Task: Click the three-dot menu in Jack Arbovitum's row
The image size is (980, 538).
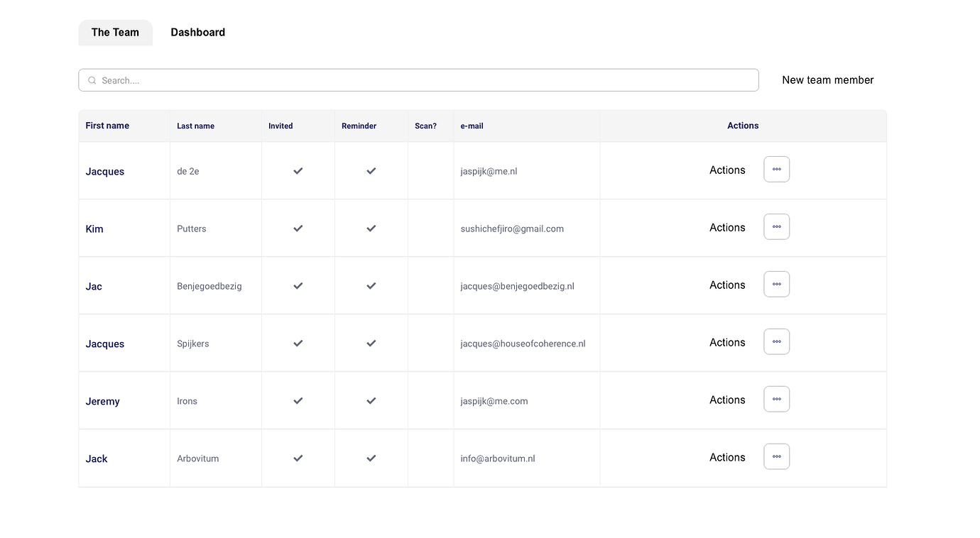Action: pos(776,457)
